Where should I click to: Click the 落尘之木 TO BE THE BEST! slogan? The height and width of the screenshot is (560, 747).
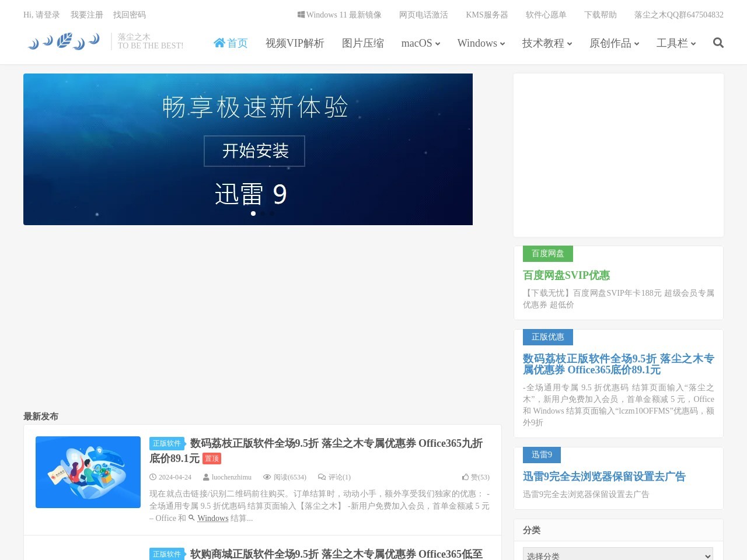[x=151, y=41]
